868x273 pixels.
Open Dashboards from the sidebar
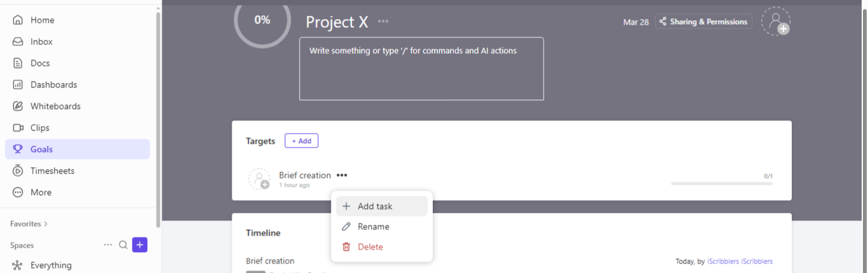(x=53, y=85)
